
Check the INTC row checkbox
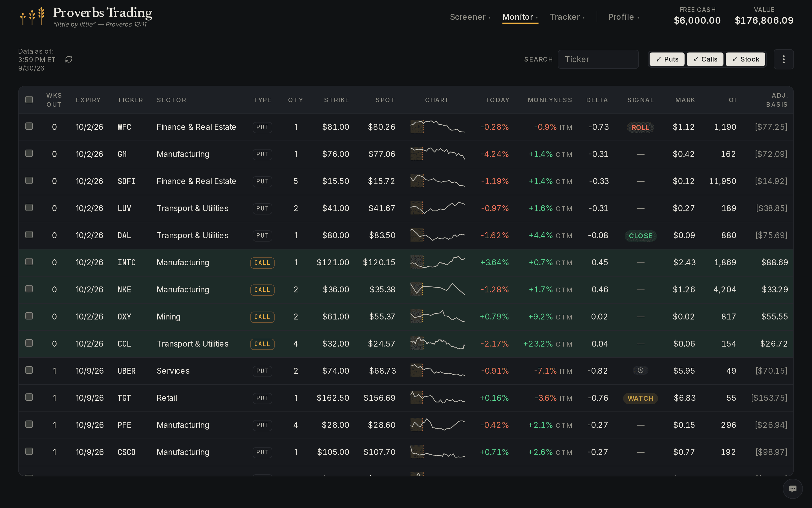(x=29, y=261)
